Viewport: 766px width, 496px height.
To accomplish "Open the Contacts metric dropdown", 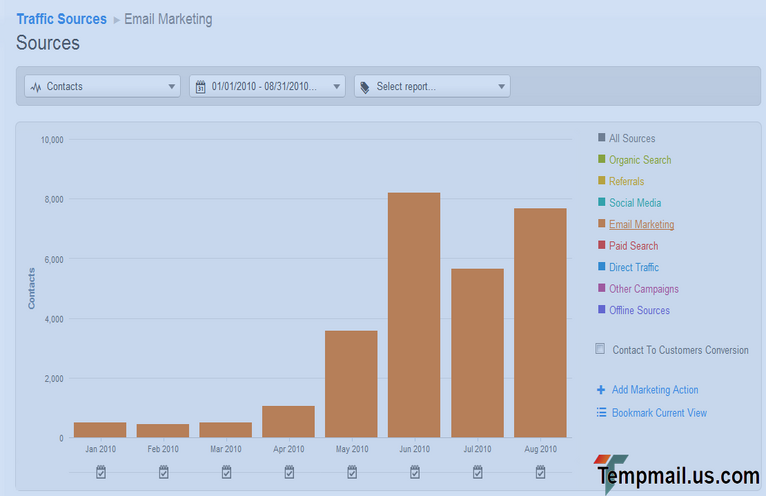I will point(102,87).
